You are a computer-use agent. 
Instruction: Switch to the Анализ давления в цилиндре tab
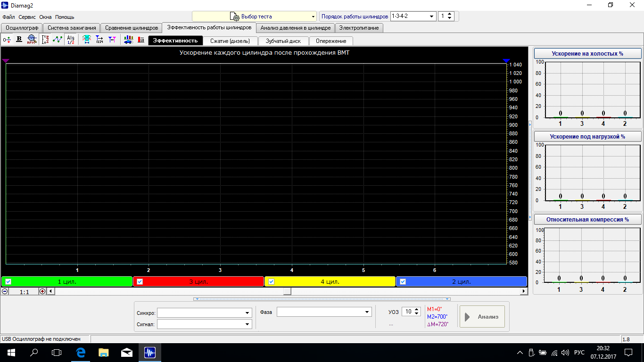coord(296,28)
